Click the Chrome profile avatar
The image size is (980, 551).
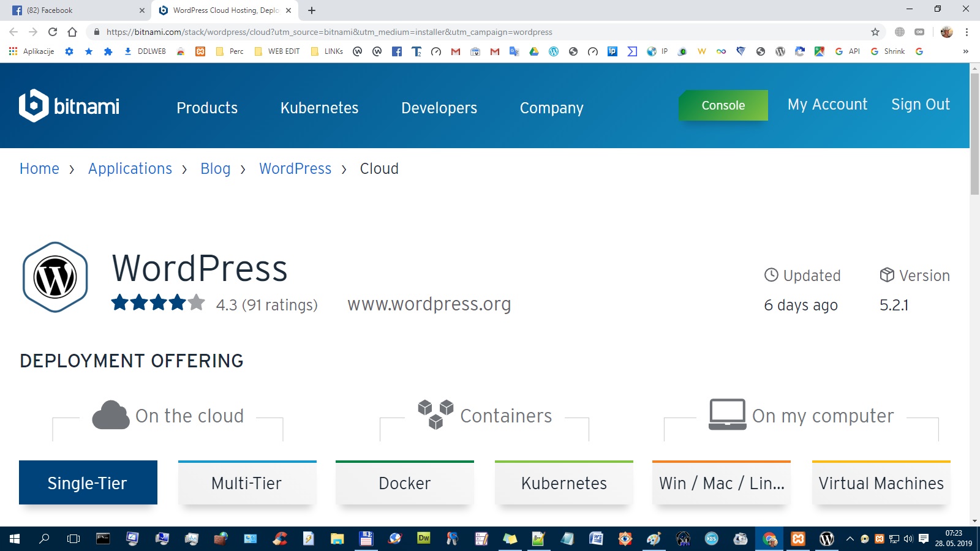pyautogui.click(x=947, y=32)
